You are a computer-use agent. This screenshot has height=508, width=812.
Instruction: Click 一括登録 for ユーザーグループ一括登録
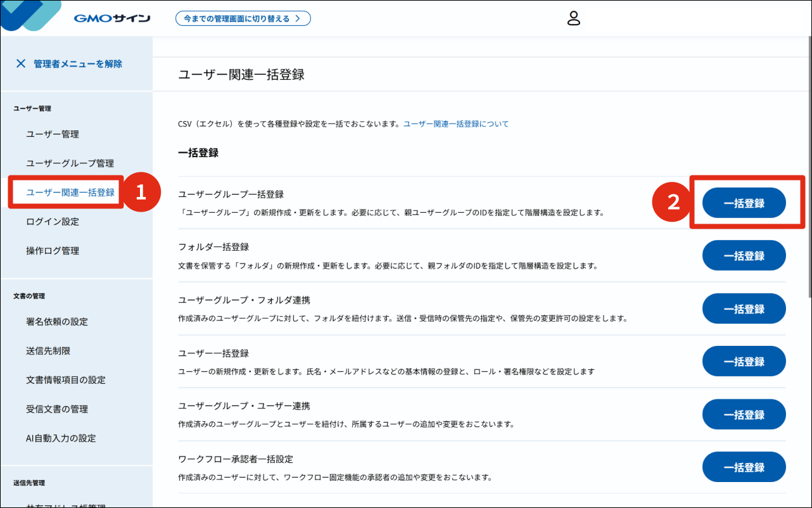coord(744,203)
